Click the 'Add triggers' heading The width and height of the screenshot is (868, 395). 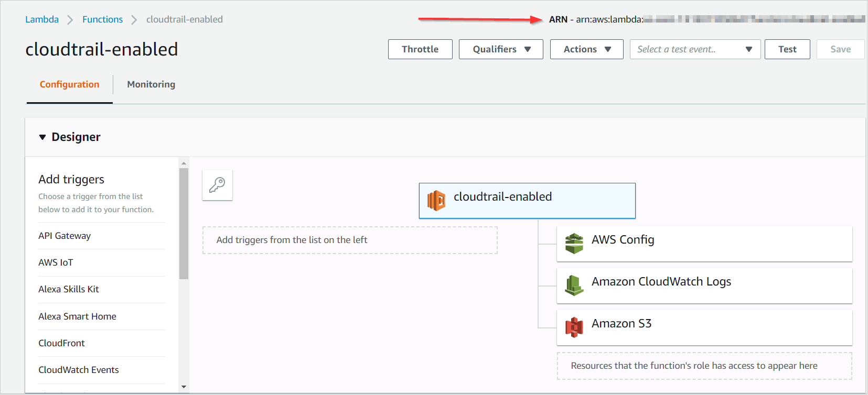tap(71, 179)
